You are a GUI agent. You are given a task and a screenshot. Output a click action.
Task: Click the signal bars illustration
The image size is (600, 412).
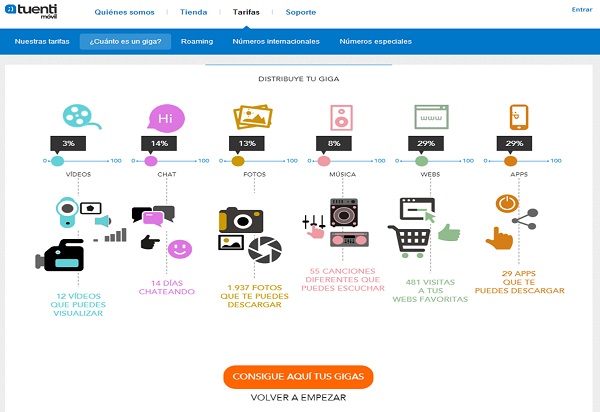pos(111,235)
